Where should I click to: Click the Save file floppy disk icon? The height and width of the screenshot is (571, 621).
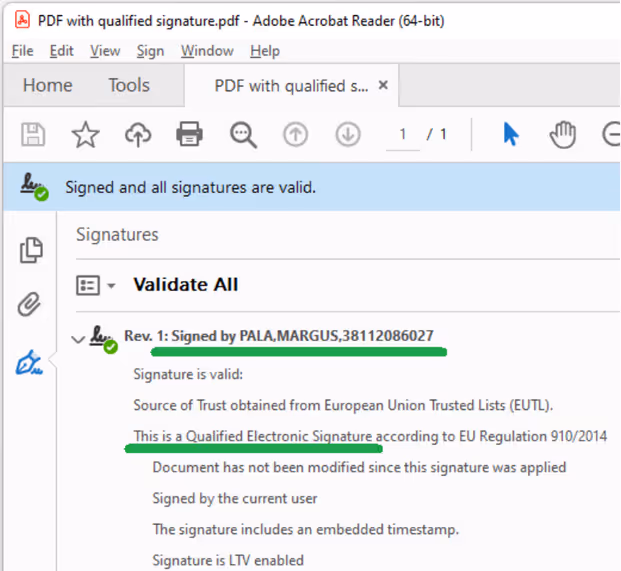pyautogui.click(x=33, y=135)
